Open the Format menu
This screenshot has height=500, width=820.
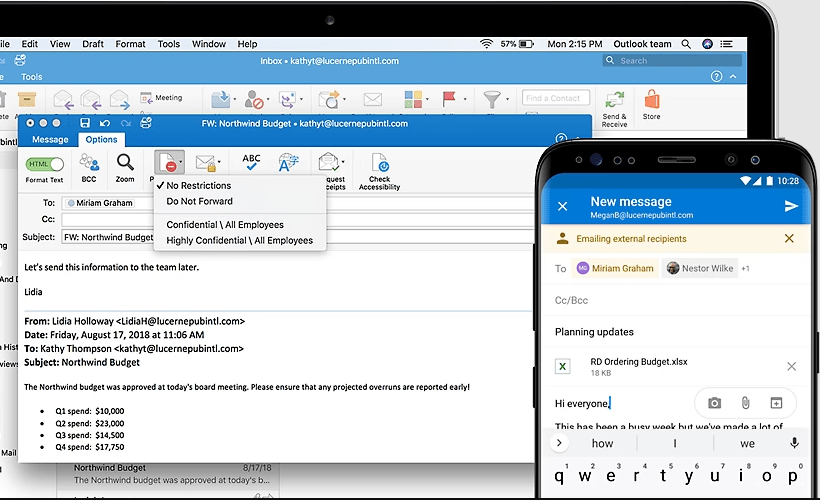[130, 44]
